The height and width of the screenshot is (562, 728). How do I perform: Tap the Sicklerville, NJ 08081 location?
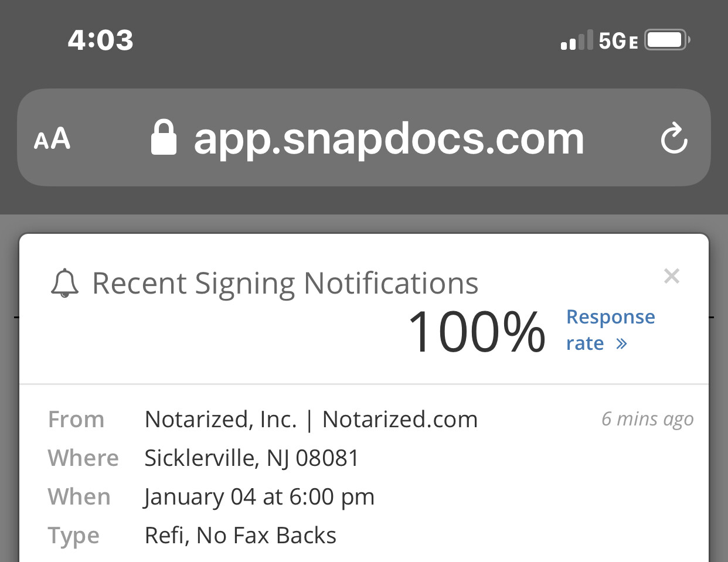click(x=251, y=458)
